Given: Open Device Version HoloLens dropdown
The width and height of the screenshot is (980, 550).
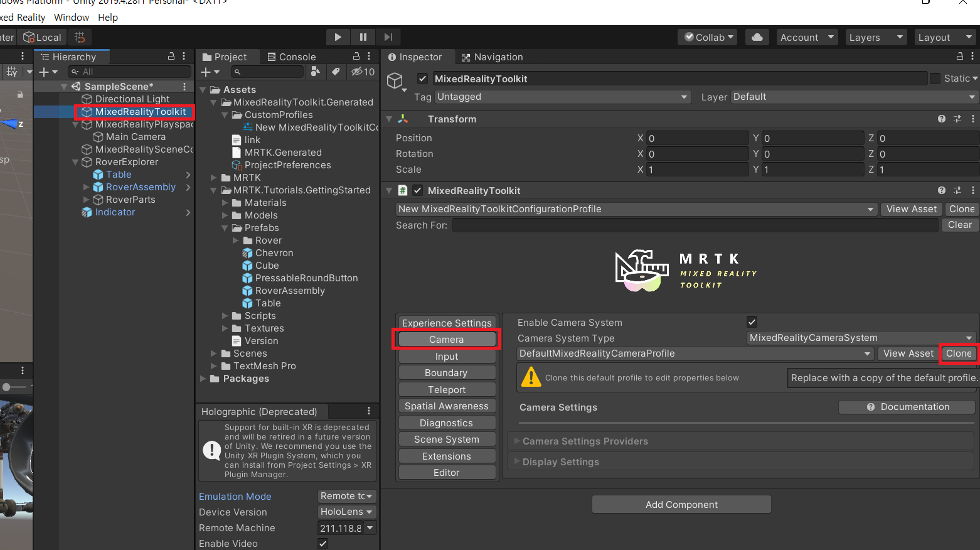Looking at the screenshot, I should tap(346, 512).
